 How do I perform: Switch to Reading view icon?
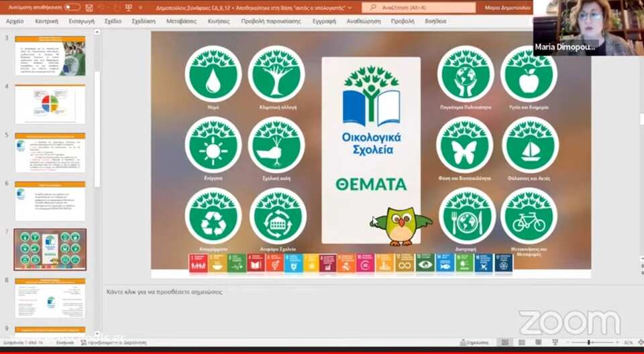[x=538, y=342]
